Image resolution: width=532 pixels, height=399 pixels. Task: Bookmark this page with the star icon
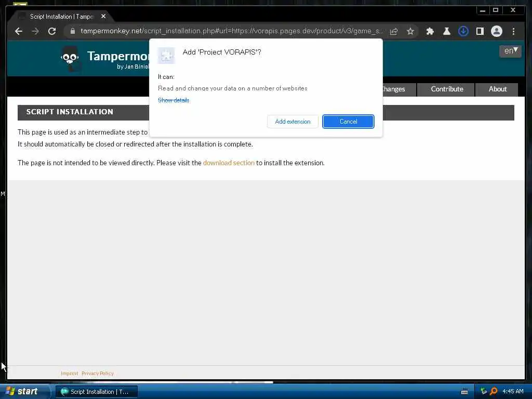tap(410, 31)
